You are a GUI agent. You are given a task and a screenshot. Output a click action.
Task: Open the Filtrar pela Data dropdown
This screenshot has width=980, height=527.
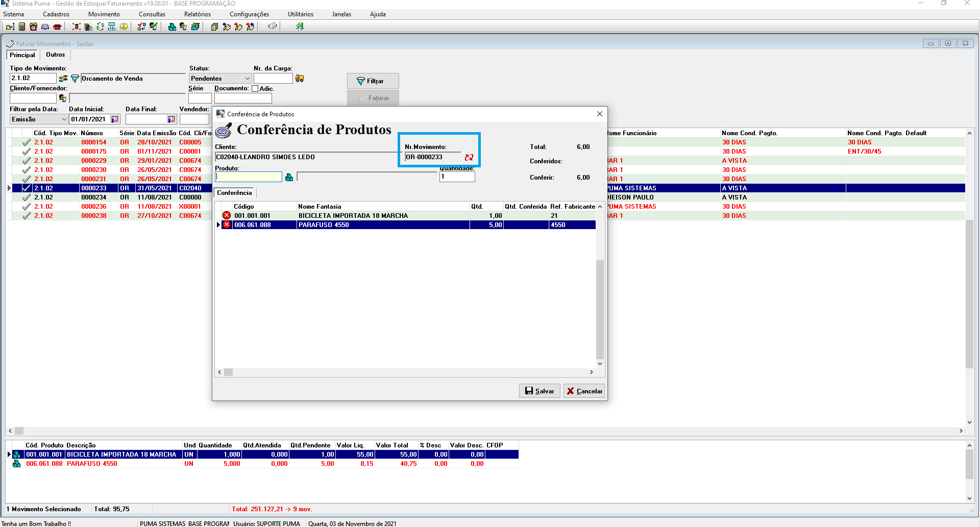[x=64, y=119]
